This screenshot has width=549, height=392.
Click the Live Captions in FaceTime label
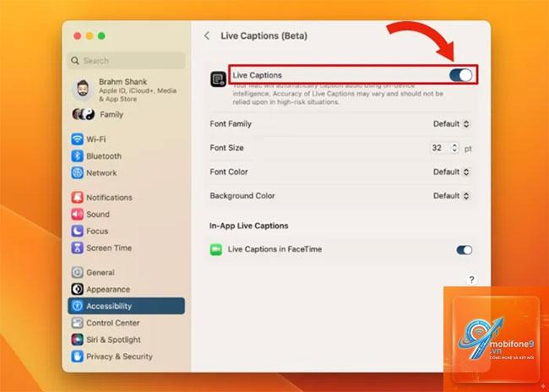pos(274,249)
